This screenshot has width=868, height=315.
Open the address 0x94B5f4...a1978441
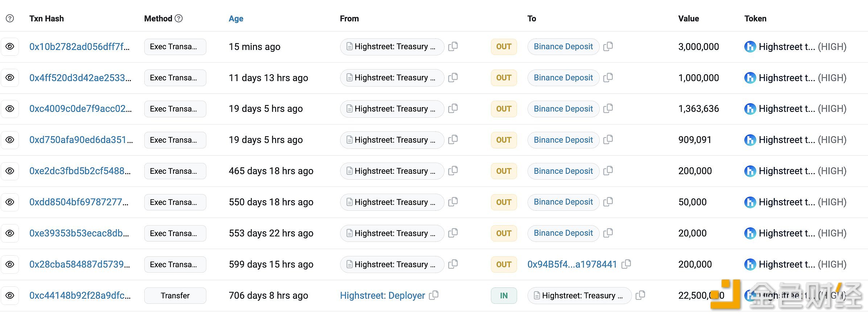(572, 264)
